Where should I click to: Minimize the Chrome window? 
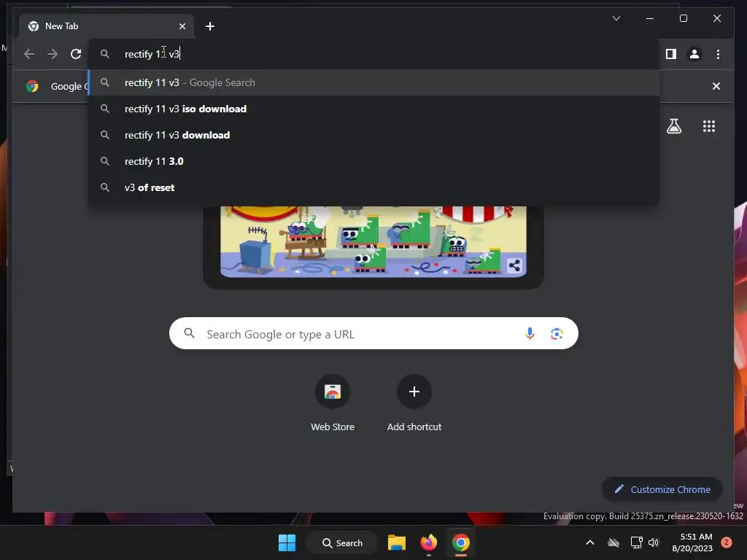point(650,18)
